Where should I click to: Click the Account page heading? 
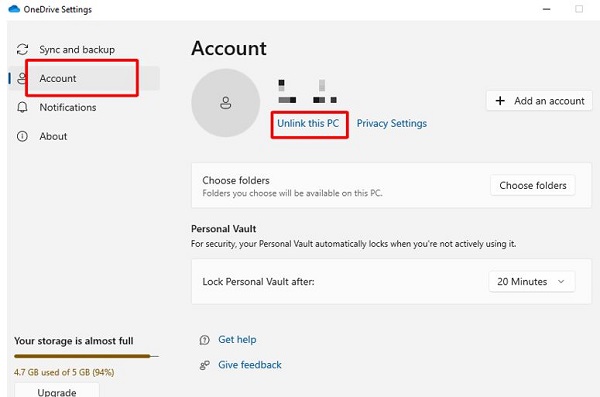coord(229,48)
